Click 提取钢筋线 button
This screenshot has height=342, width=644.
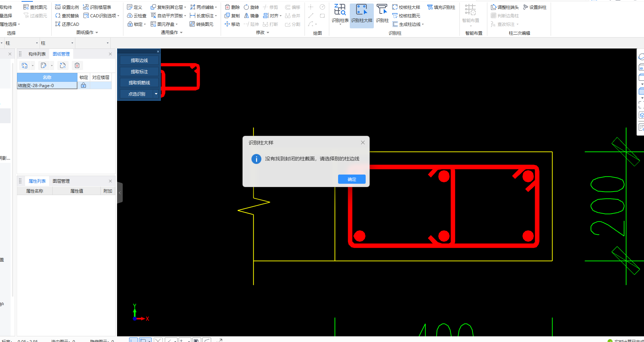tap(139, 83)
